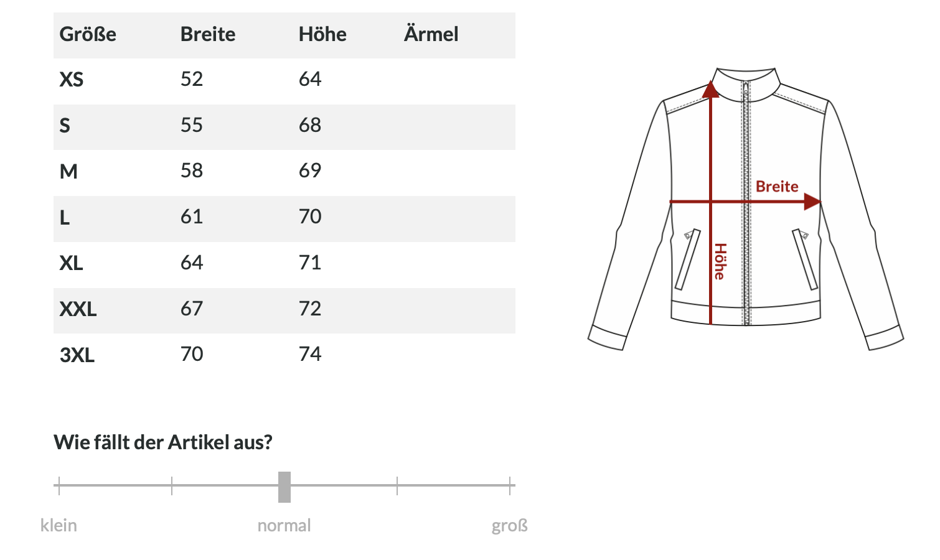Click the left pocket on jacket drawing
Screen dimensions: 940x560
(688, 259)
